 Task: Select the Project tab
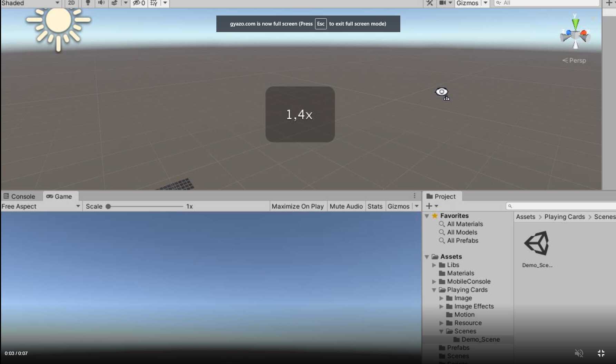(441, 196)
